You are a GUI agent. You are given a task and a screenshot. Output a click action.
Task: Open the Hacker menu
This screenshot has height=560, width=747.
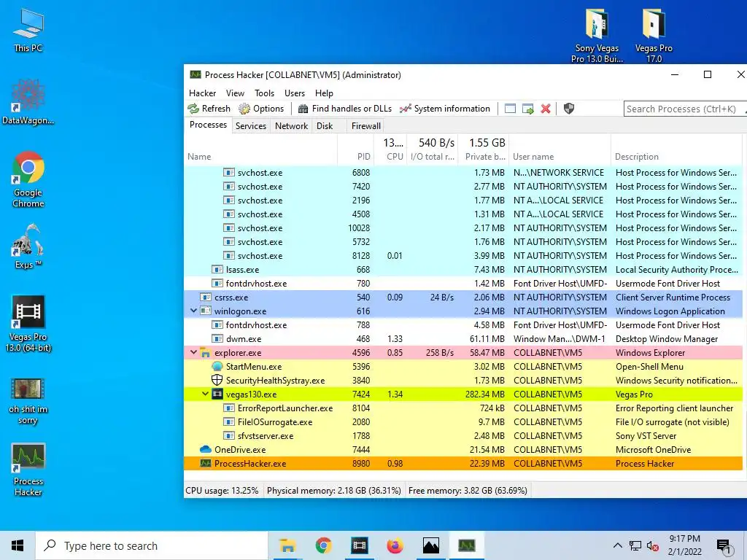pos(203,93)
